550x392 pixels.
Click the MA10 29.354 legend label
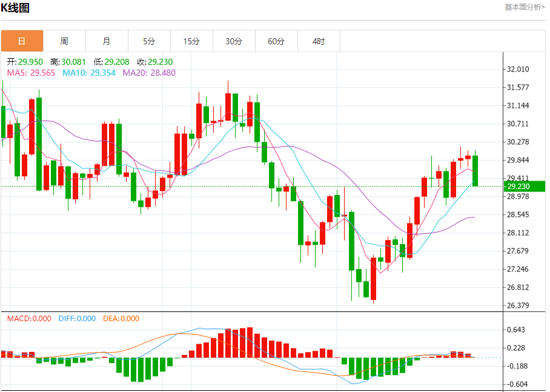(x=89, y=73)
